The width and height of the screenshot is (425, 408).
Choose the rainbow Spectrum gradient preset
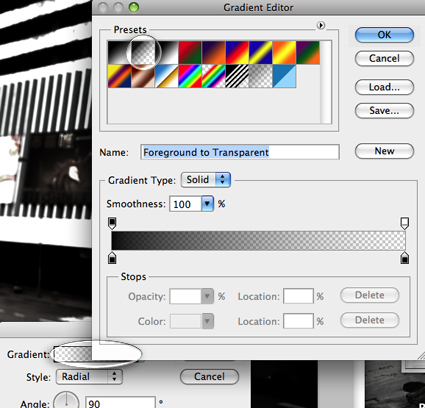190,76
